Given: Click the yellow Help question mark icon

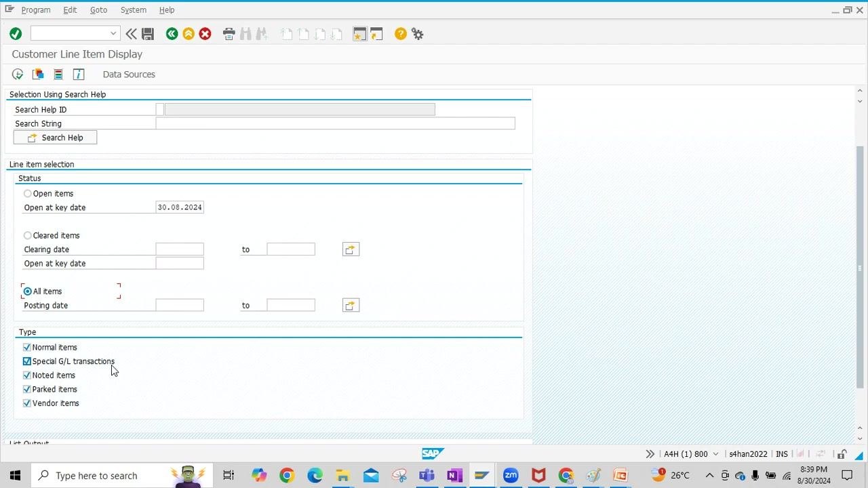Looking at the screenshot, I should (401, 34).
